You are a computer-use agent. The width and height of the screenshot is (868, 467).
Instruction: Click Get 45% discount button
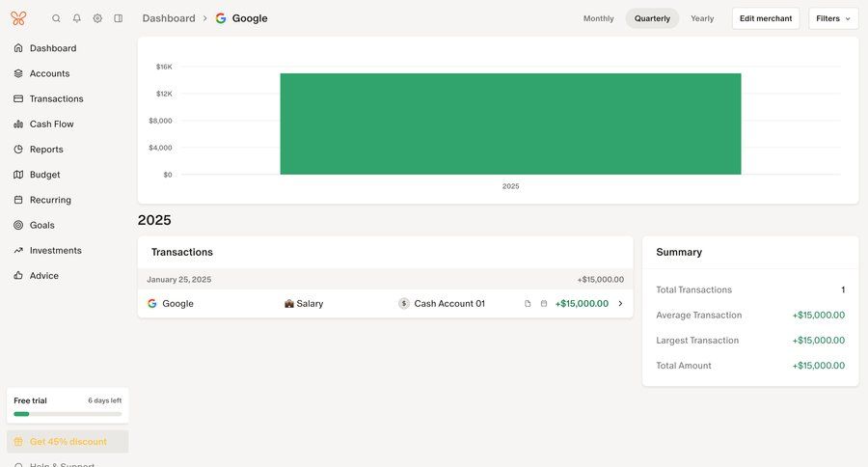68,442
